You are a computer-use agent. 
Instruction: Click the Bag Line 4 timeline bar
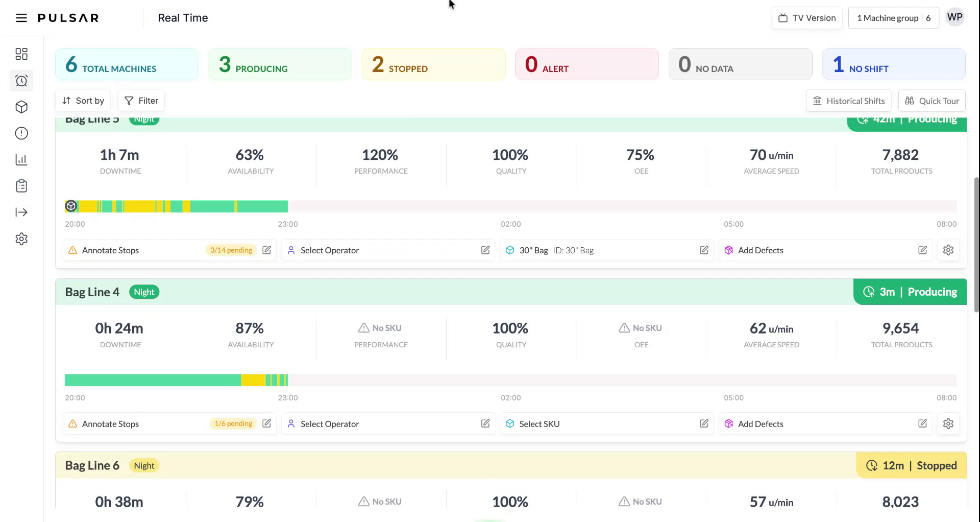(x=176, y=380)
